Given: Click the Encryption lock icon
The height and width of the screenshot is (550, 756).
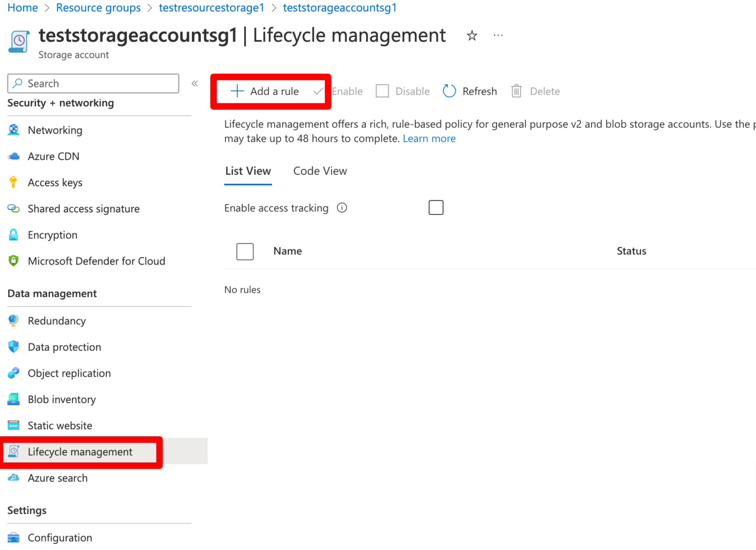Looking at the screenshot, I should point(13,235).
